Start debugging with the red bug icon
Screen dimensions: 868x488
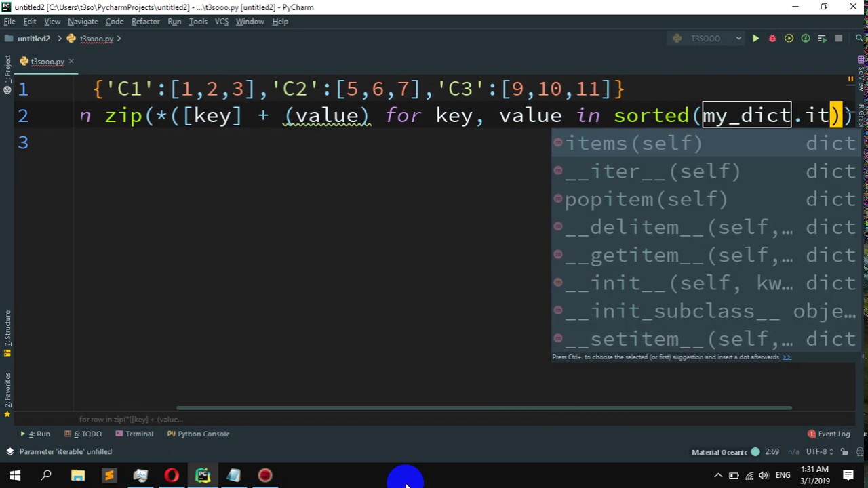[x=772, y=39]
